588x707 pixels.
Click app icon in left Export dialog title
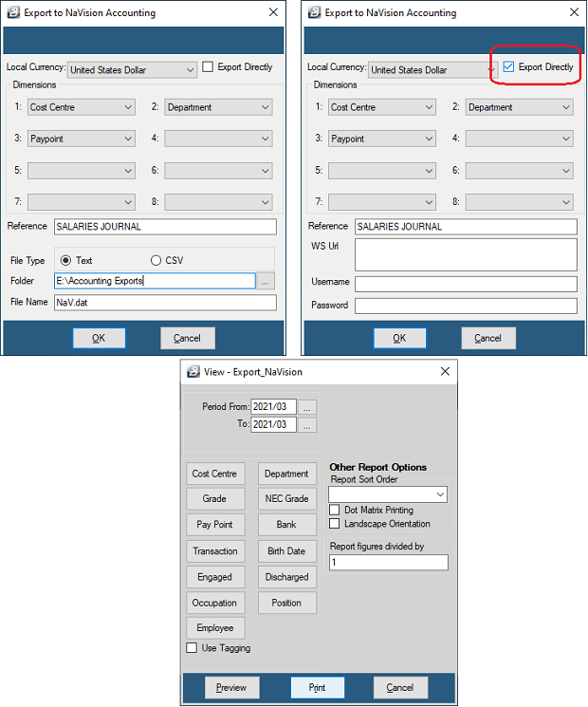pos(13,12)
